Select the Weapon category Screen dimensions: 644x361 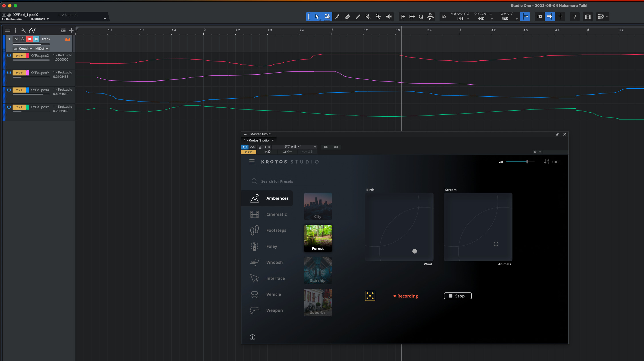click(267, 310)
